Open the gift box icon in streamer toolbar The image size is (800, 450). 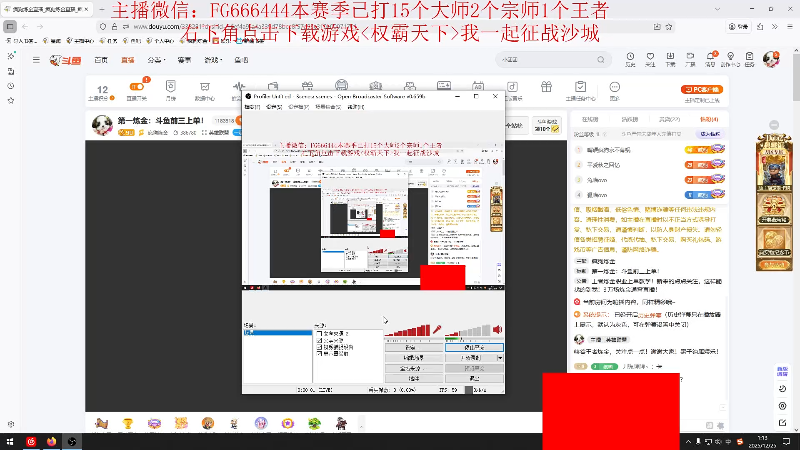point(546,87)
